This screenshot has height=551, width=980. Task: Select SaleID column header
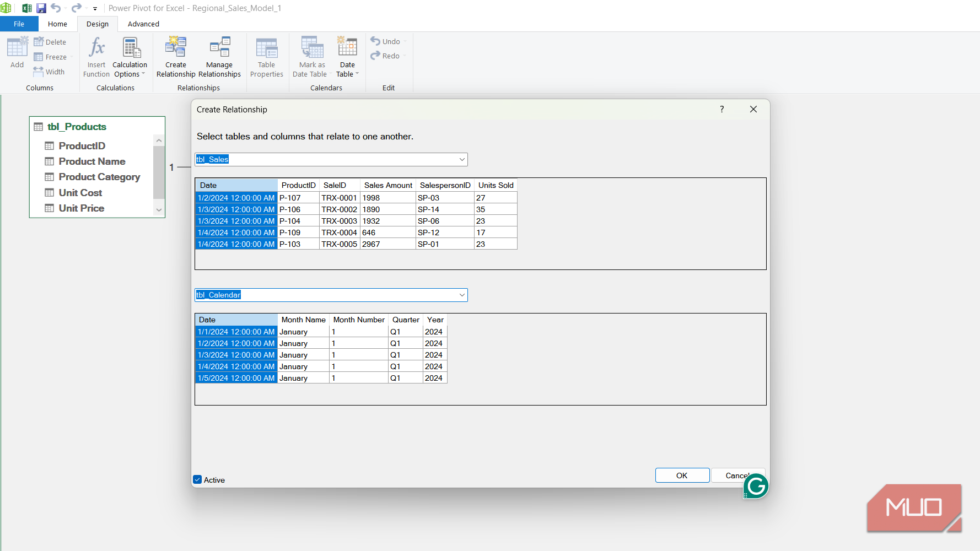point(340,185)
